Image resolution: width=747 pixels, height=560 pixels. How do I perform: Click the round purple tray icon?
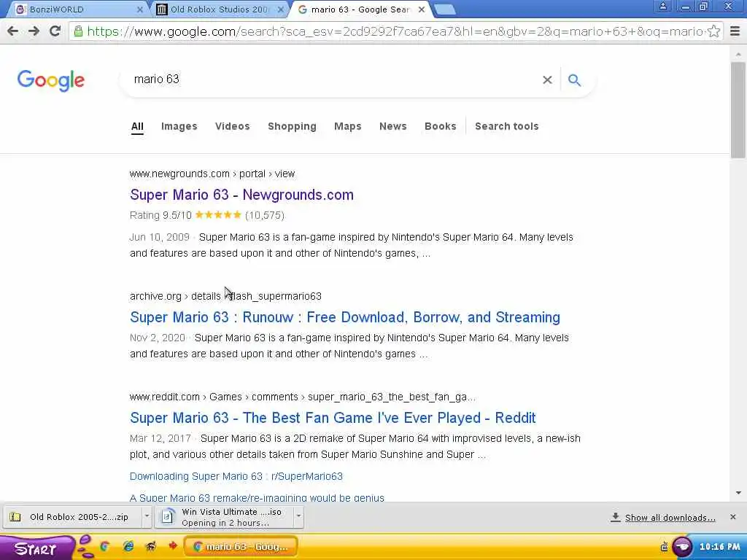682,547
